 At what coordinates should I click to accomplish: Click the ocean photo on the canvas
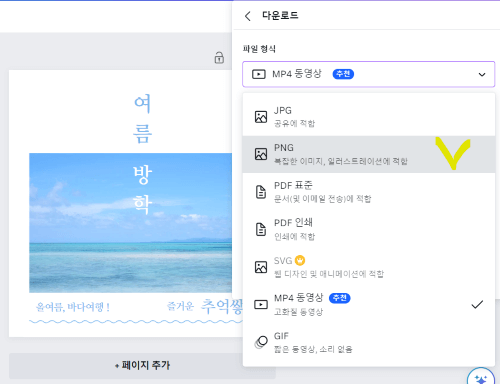click(x=130, y=223)
